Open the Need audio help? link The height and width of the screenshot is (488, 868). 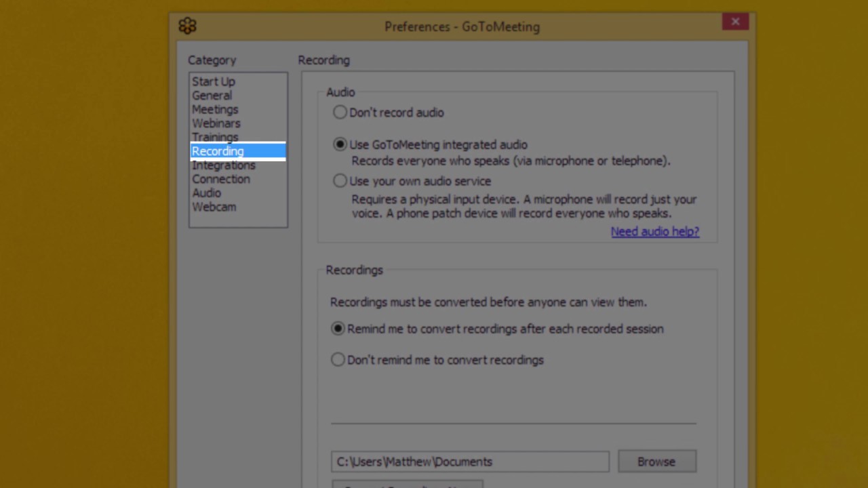(654, 232)
